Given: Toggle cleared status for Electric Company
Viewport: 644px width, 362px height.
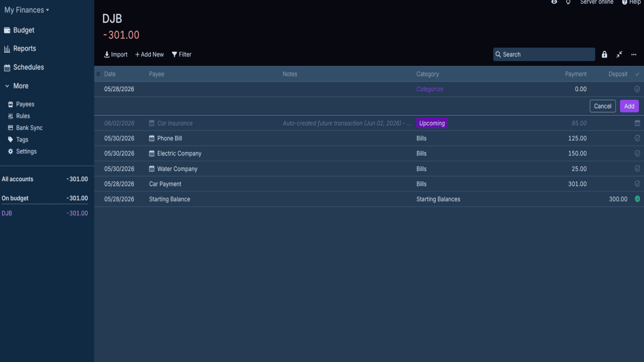Looking at the screenshot, I should click(x=637, y=153).
